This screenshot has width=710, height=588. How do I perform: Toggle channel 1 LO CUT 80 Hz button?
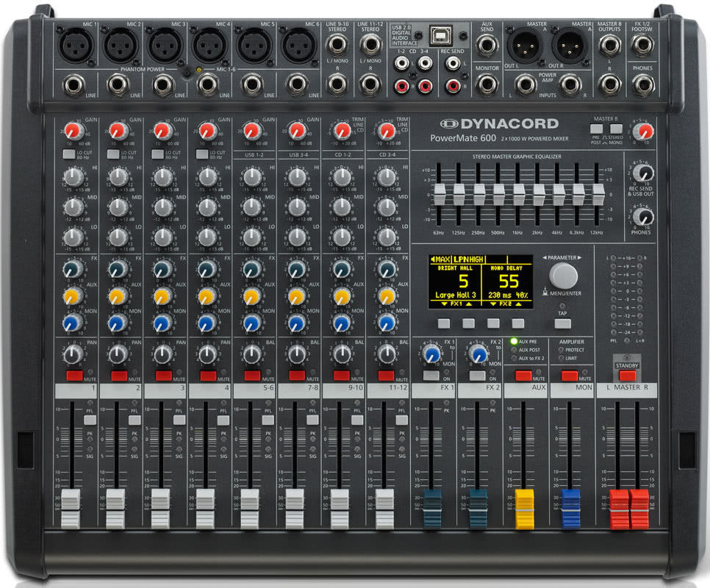click(x=69, y=154)
